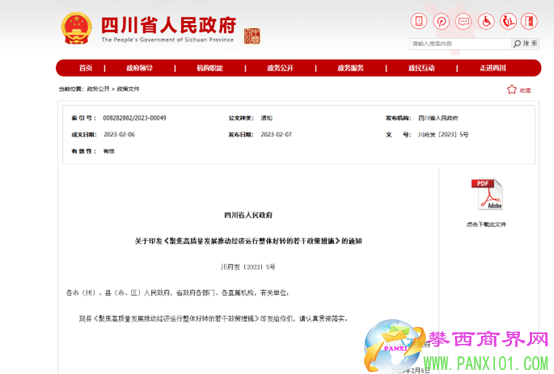Click the star favorite icon
This screenshot has width=554, height=374.
tap(512, 89)
